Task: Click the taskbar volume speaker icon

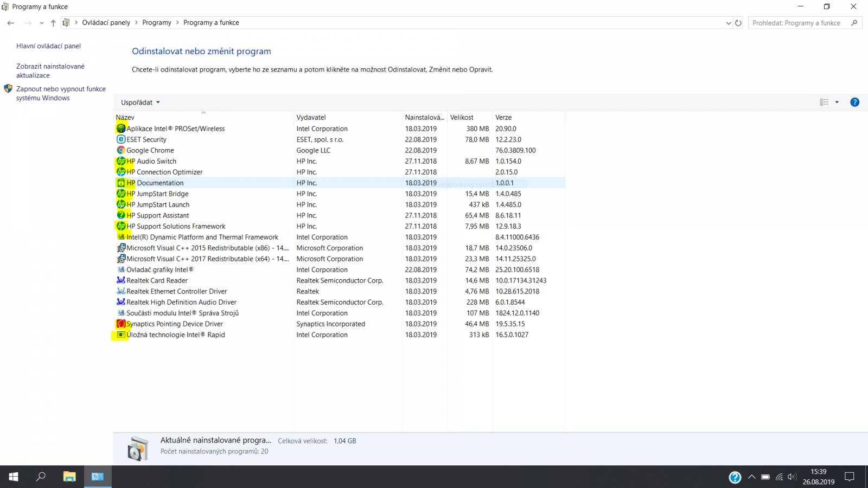Action: tap(792, 477)
